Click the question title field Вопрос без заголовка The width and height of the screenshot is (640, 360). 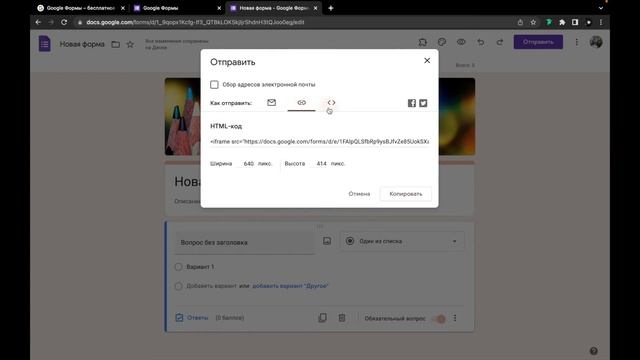pyautogui.click(x=245, y=242)
